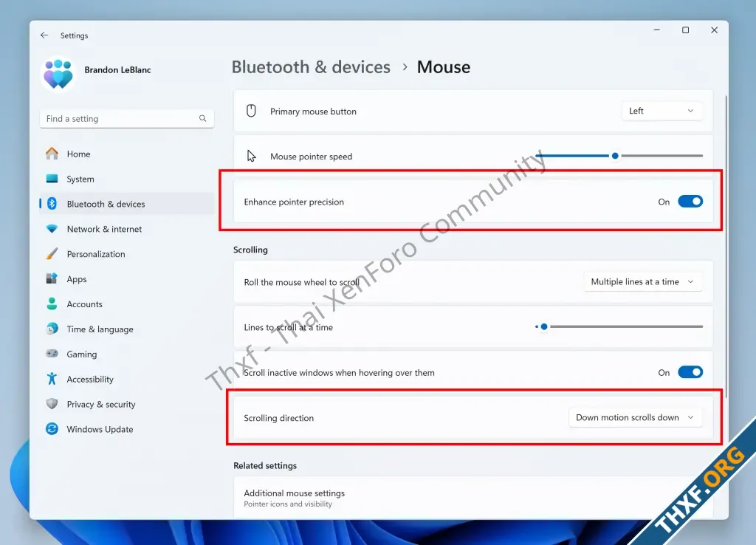756x545 pixels.
Task: Maximize the Settings window
Action: tap(686, 30)
